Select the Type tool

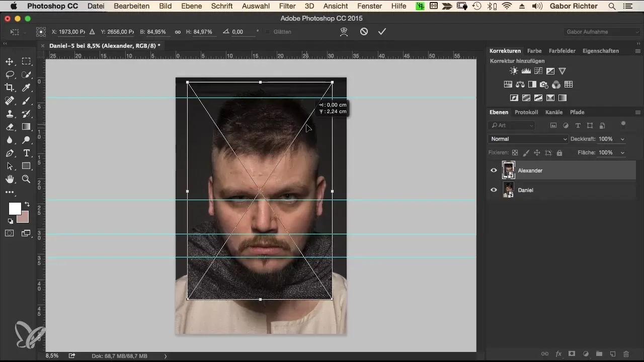(26, 153)
